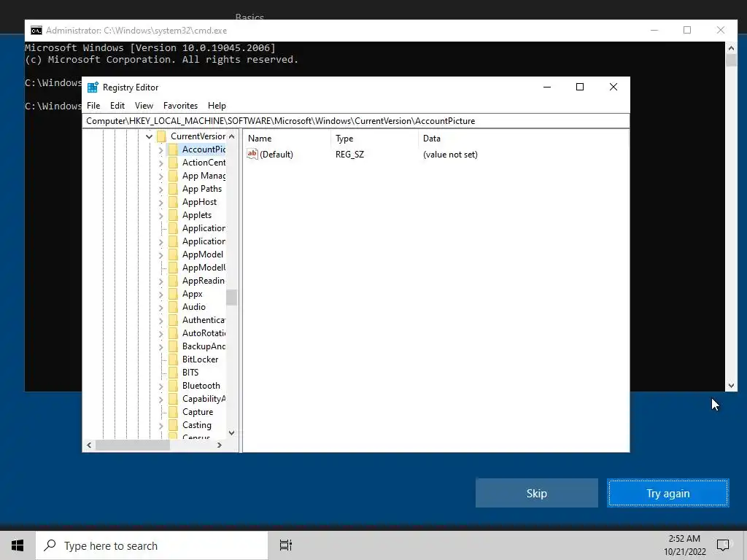Image resolution: width=747 pixels, height=560 pixels.
Task: Click the (Default) string value icon
Action: pos(252,154)
